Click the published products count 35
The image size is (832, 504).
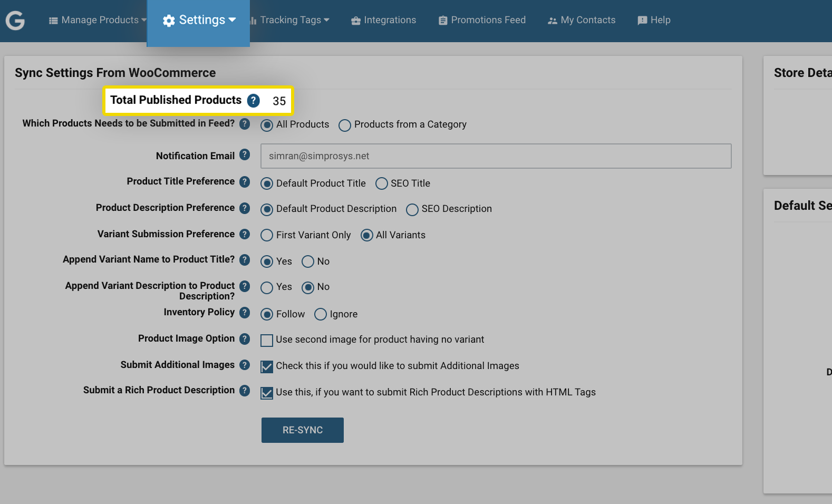[279, 101]
